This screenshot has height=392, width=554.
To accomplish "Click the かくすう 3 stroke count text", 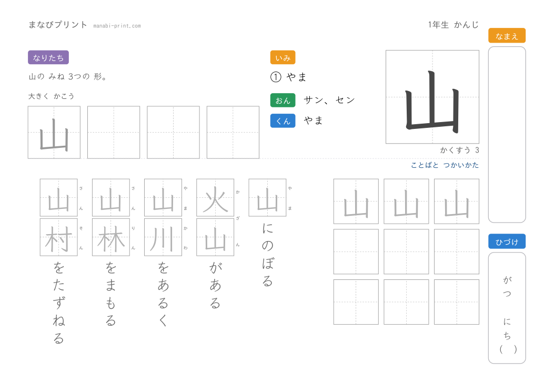I will click(460, 150).
